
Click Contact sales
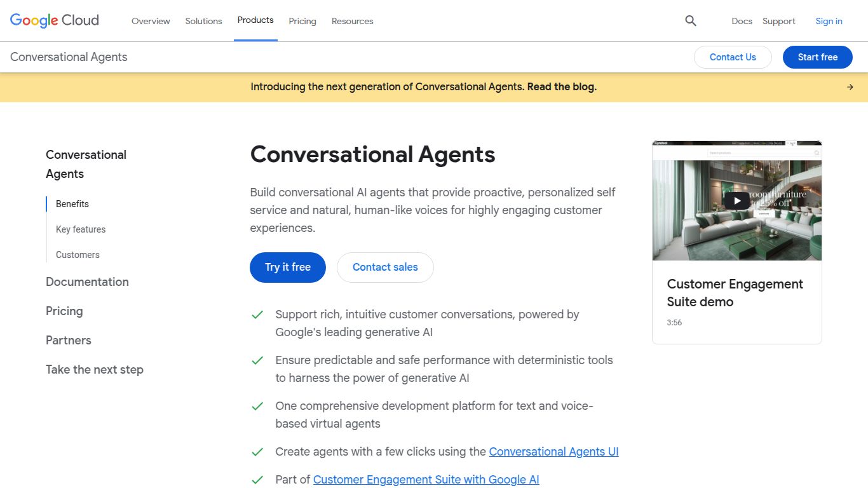click(385, 268)
